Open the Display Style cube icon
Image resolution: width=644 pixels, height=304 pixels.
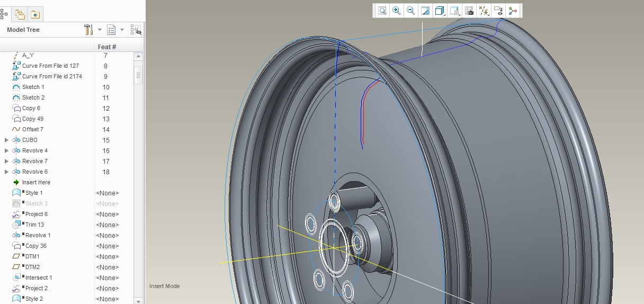pyautogui.click(x=439, y=11)
